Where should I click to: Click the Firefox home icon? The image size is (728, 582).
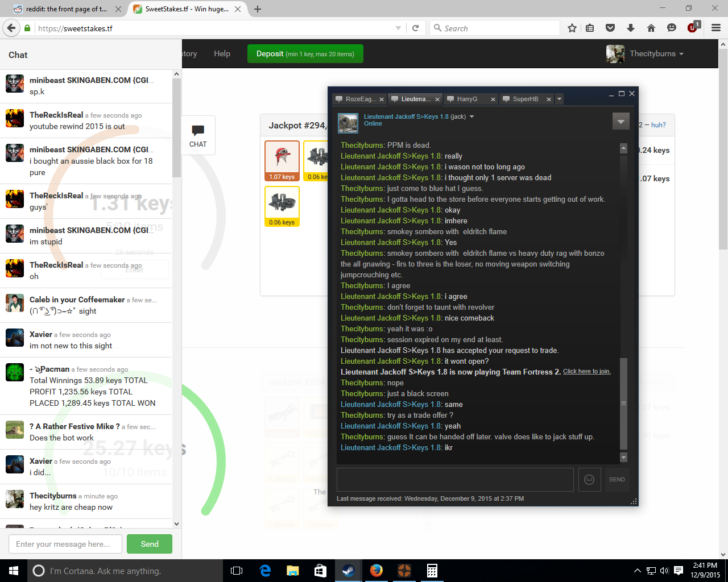pos(651,28)
